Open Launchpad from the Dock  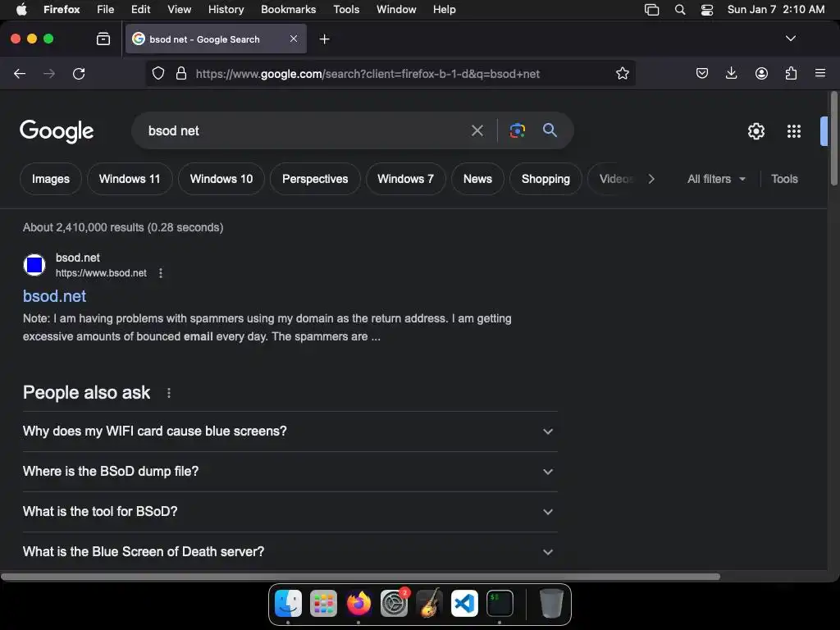coord(323,604)
